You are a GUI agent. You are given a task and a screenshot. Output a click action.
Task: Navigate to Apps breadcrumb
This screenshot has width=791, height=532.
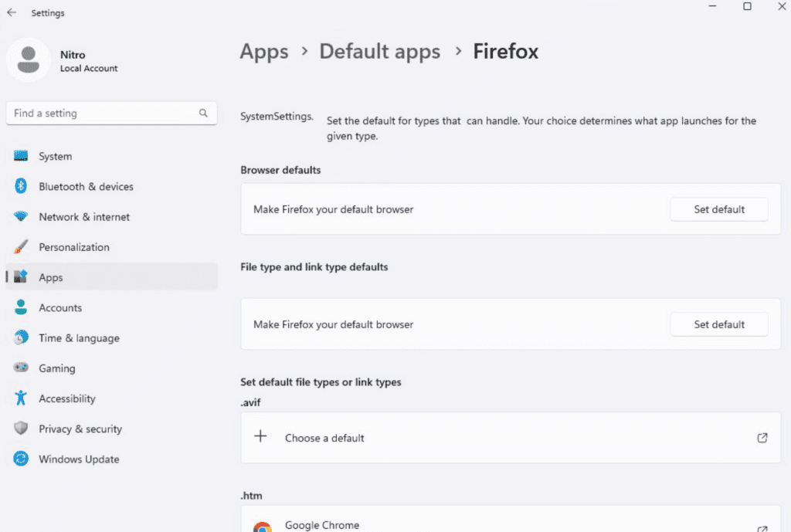point(264,52)
